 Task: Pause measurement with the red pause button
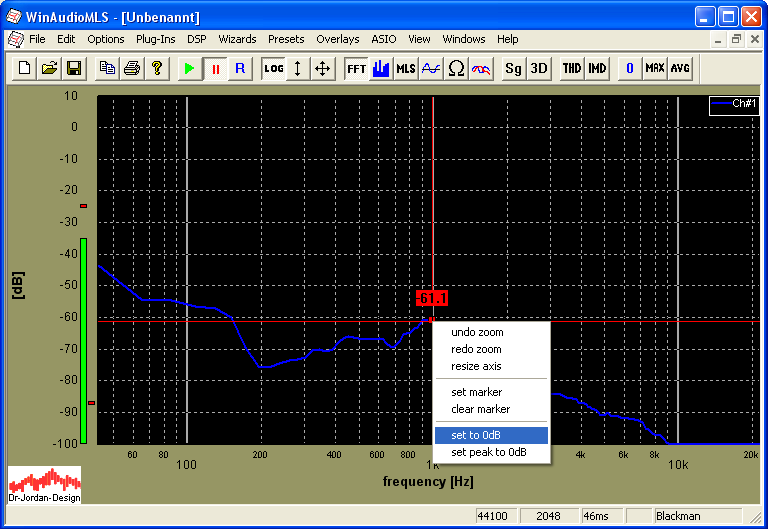(x=214, y=69)
